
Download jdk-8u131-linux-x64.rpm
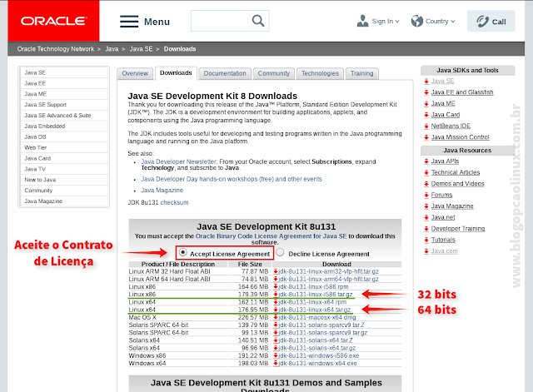tap(312, 302)
